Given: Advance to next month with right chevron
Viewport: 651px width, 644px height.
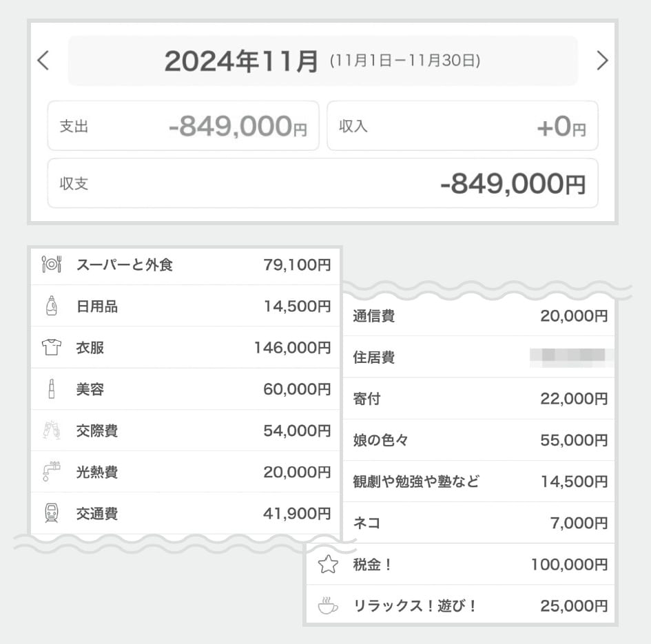Looking at the screenshot, I should pyautogui.click(x=602, y=61).
